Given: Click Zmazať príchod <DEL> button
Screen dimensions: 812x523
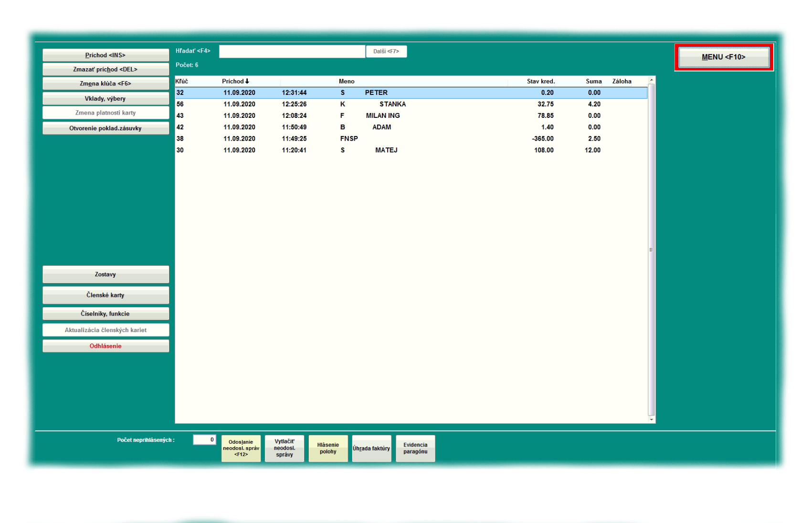Looking at the screenshot, I should (105, 70).
